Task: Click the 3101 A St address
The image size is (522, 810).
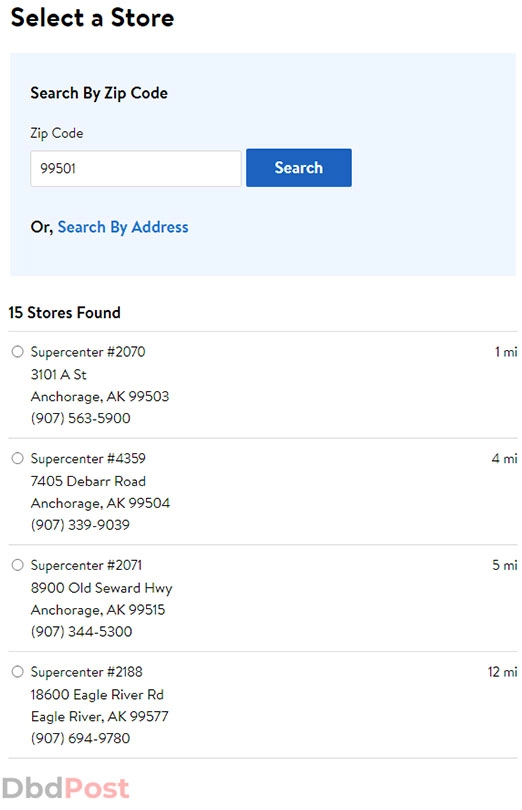Action: [58, 375]
